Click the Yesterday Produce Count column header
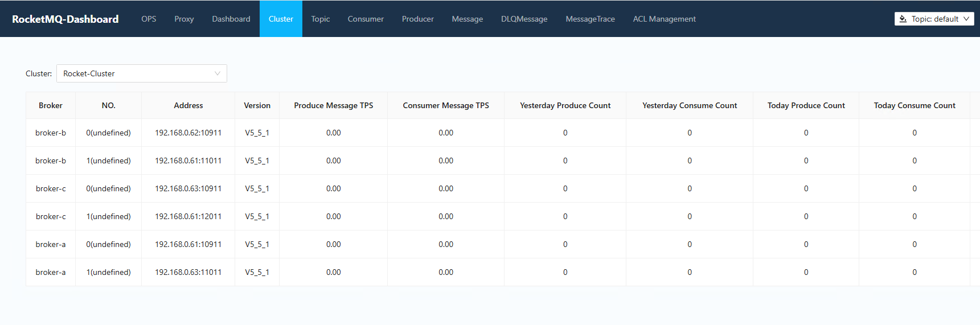980x325 pixels. tap(565, 105)
